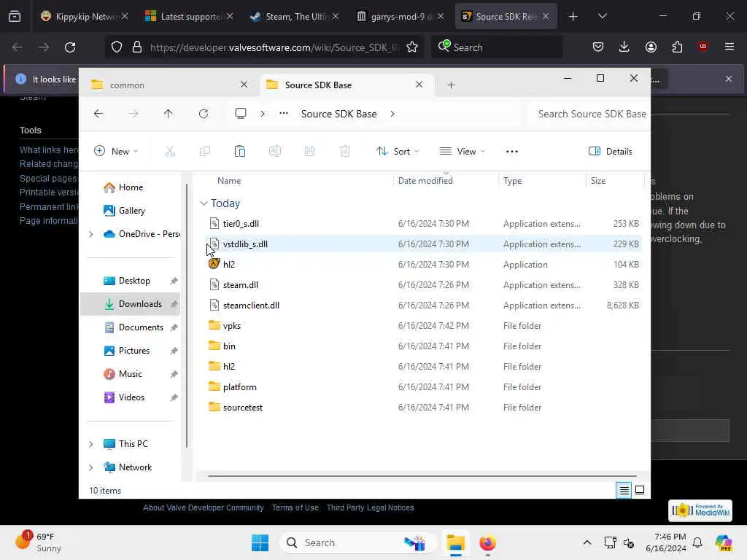Switch to the large thumbnails view icon
The image size is (747, 560).
(640, 490)
